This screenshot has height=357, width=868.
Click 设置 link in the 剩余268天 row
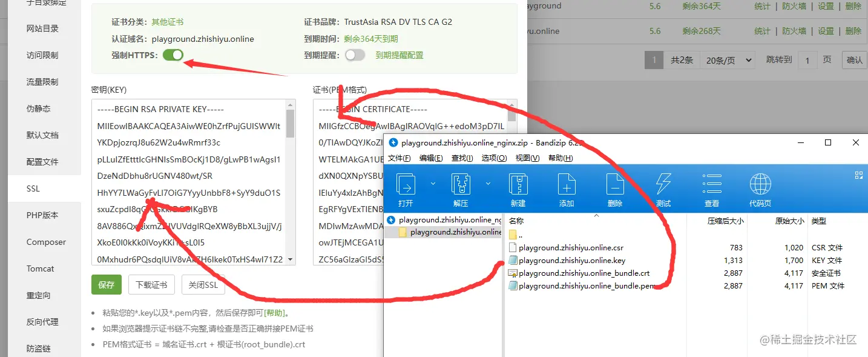[826, 31]
